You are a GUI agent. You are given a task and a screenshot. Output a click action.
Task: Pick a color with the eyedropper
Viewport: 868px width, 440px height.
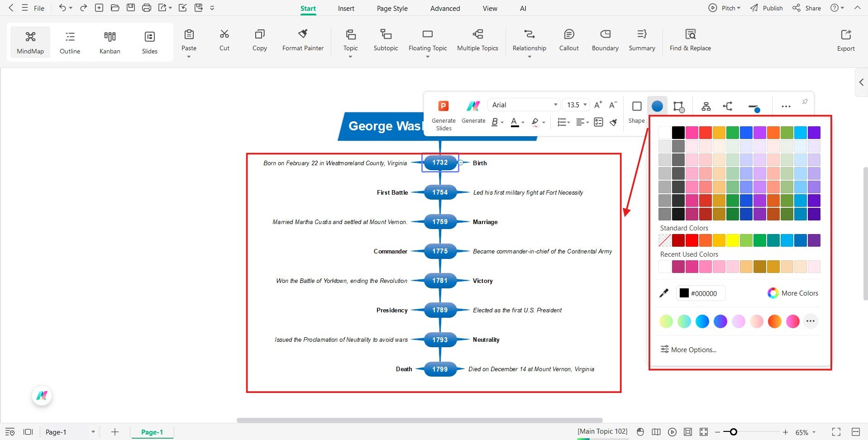click(664, 293)
